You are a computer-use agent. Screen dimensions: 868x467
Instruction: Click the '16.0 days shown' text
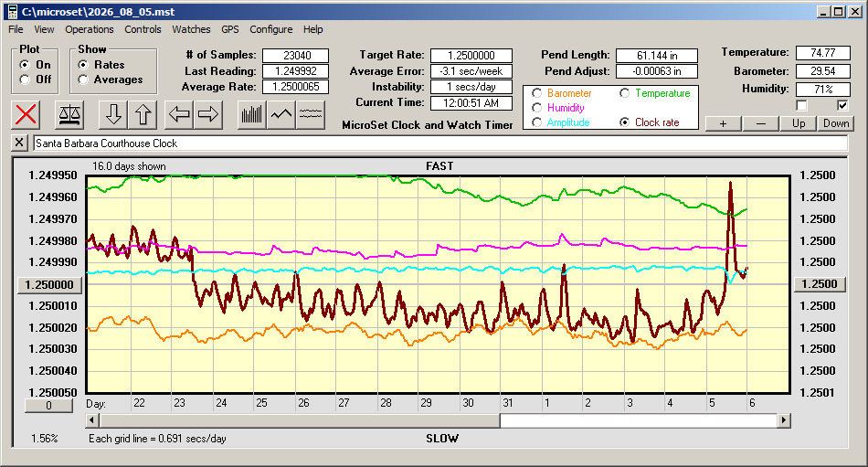(x=129, y=166)
